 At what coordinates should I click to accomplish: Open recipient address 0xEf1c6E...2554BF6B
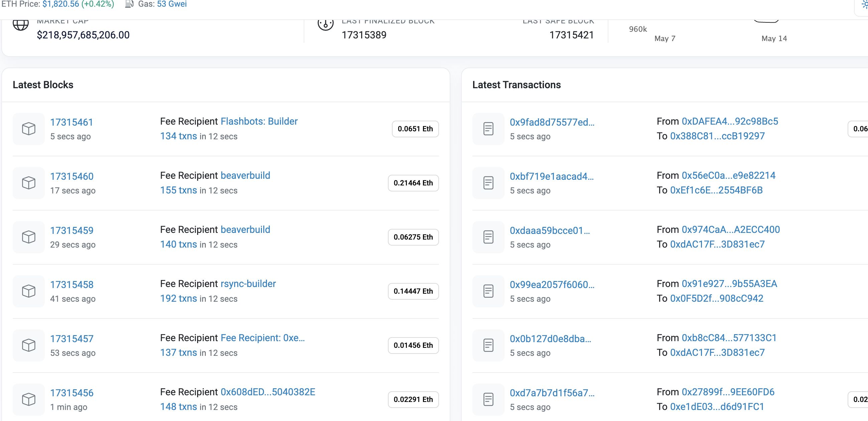(x=716, y=190)
